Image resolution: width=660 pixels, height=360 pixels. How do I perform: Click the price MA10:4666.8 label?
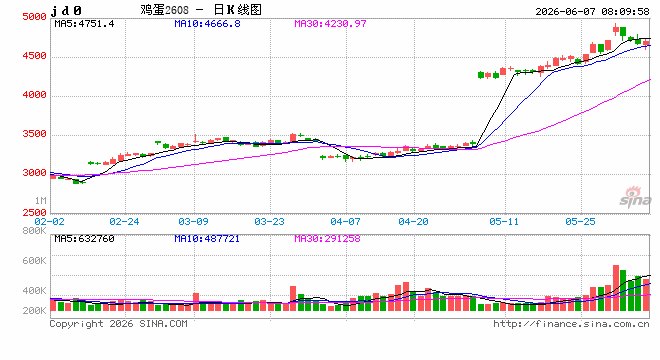[x=207, y=24]
